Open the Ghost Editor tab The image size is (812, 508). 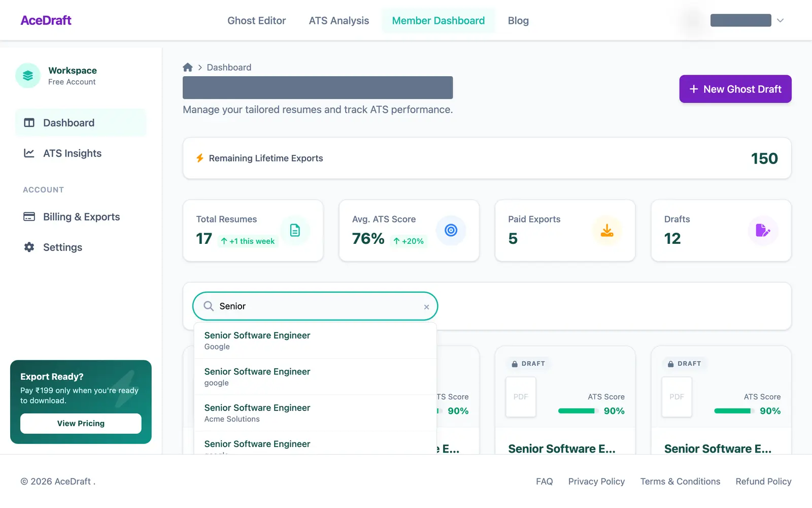[x=256, y=21]
